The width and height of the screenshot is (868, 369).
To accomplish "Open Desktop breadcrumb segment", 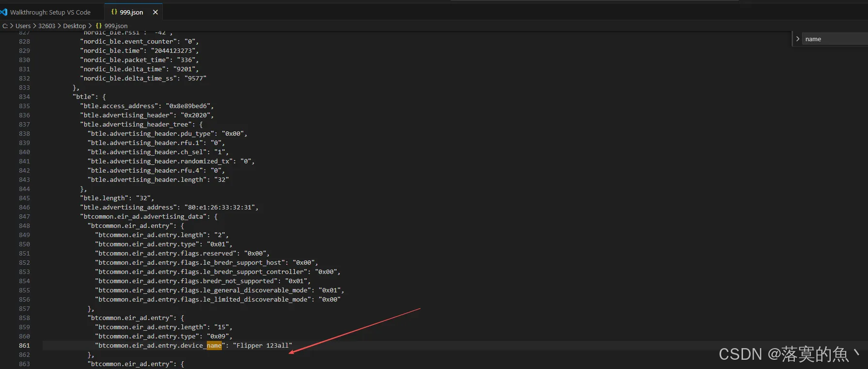I will [74, 26].
